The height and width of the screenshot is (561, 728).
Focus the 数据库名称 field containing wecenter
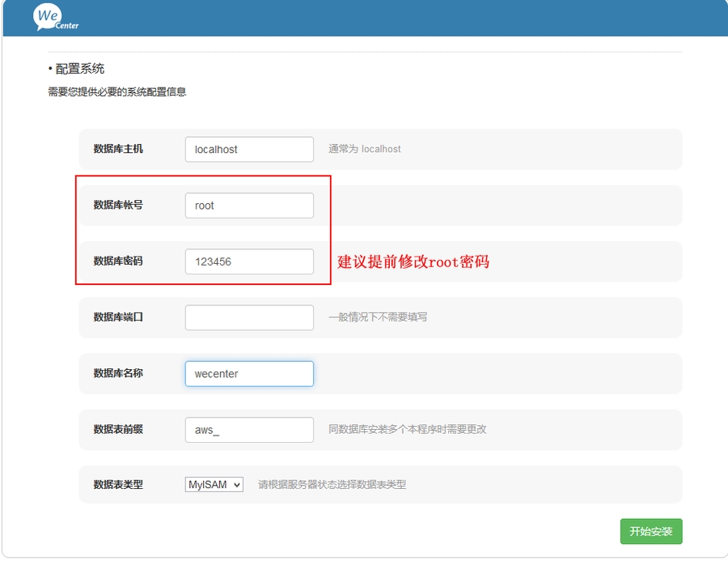point(248,373)
